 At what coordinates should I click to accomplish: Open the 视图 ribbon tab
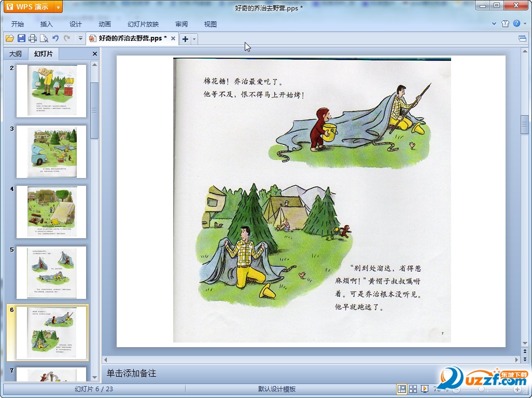210,24
